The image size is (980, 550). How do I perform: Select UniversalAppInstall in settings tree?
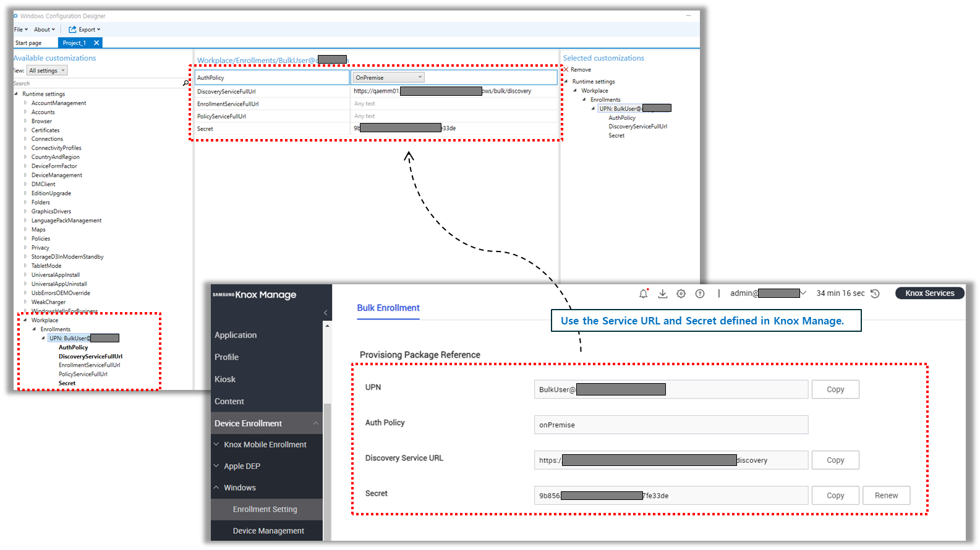pos(56,275)
